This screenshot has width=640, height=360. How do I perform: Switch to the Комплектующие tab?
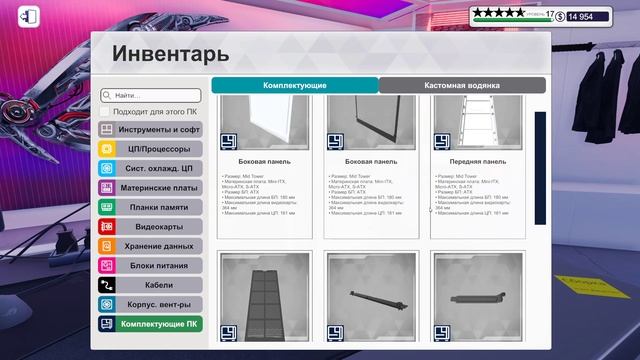click(x=295, y=85)
